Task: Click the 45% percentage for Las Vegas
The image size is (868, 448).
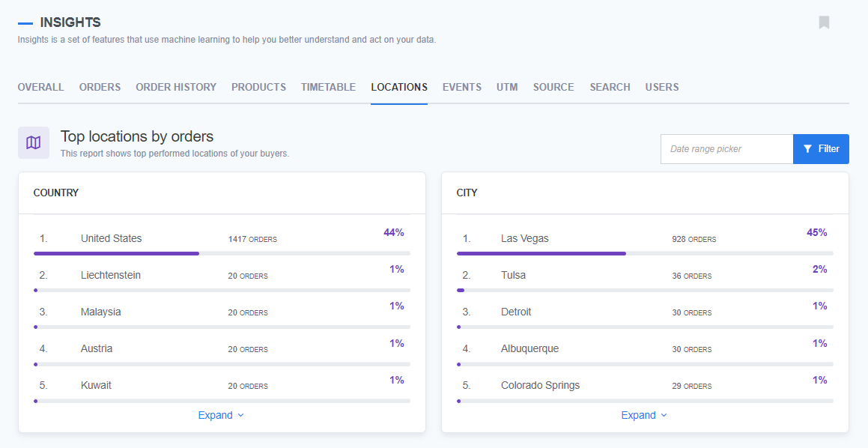Action: coord(817,232)
